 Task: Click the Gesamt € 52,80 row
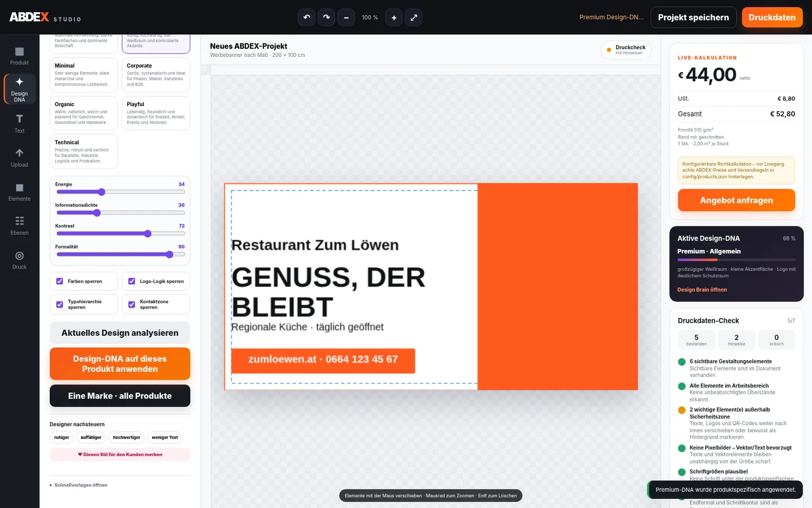coord(736,114)
